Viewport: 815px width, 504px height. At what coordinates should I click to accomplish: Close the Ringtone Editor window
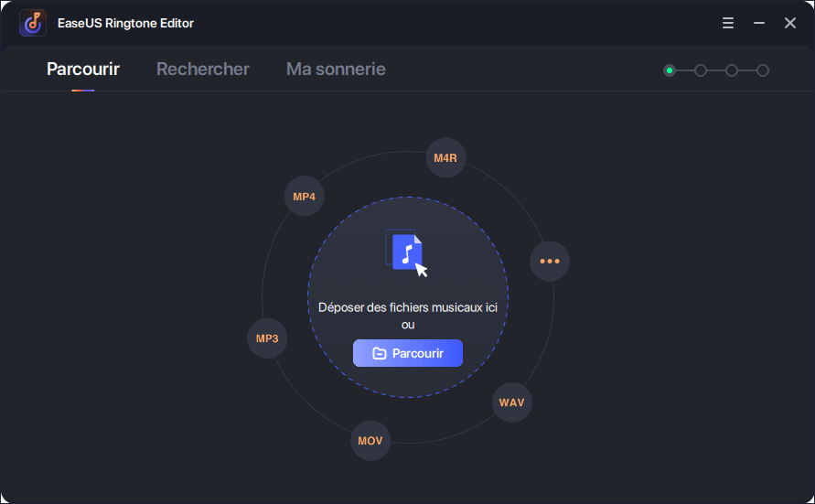pyautogui.click(x=790, y=23)
